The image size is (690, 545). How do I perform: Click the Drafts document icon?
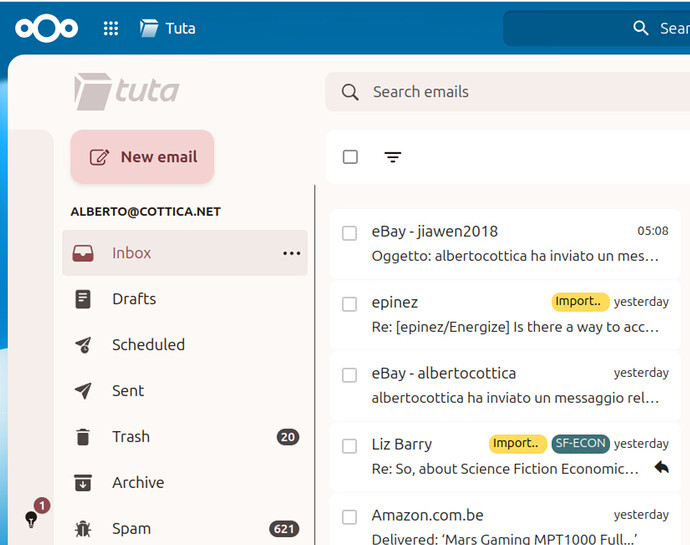pyautogui.click(x=83, y=299)
